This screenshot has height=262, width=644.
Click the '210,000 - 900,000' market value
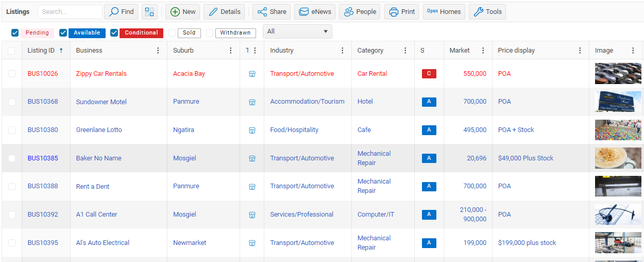[473, 215]
